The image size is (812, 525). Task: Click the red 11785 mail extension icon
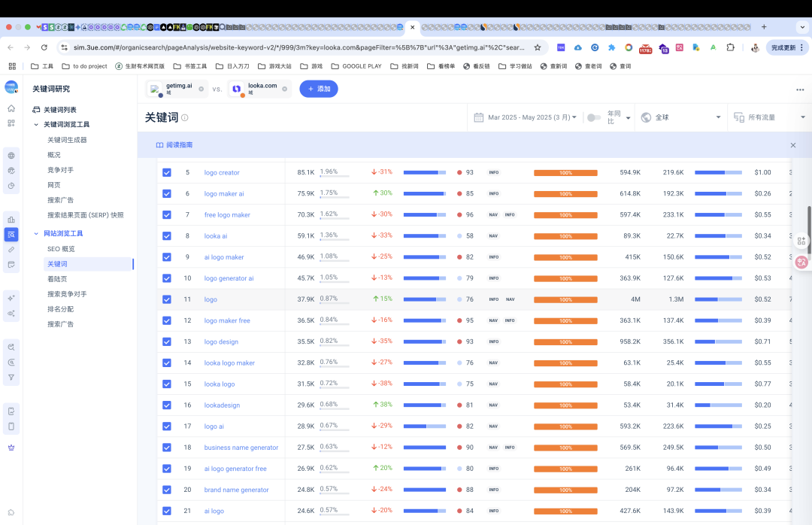[645, 48]
